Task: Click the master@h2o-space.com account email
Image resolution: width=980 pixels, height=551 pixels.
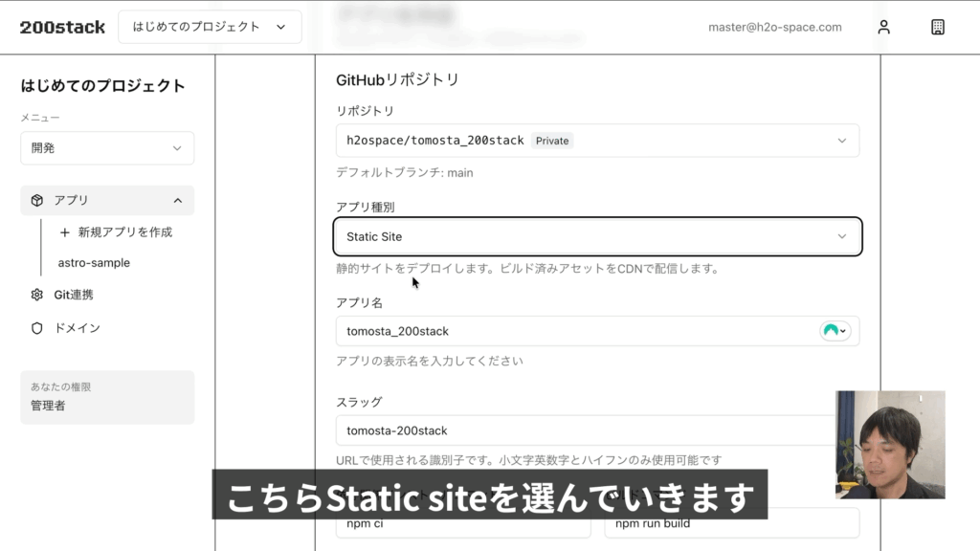Action: click(x=774, y=27)
